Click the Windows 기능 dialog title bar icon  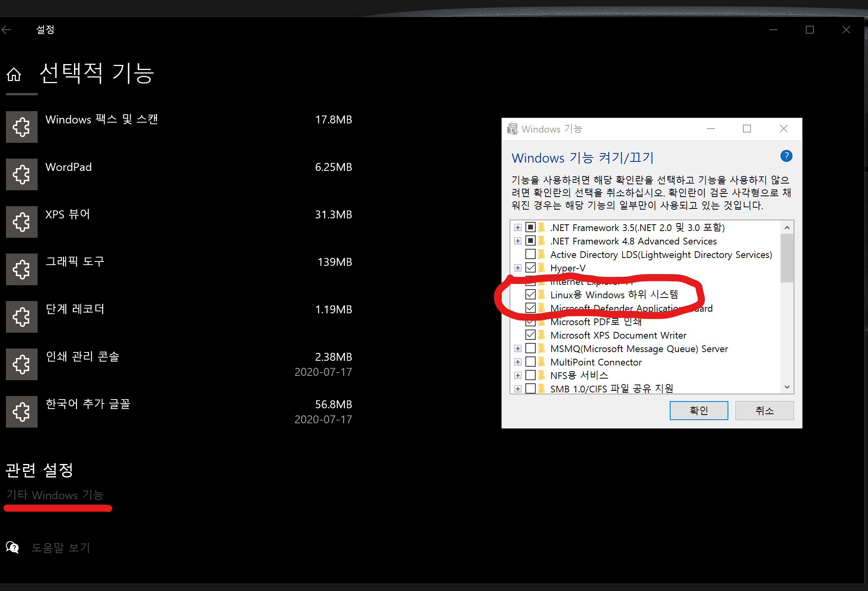pos(513,129)
